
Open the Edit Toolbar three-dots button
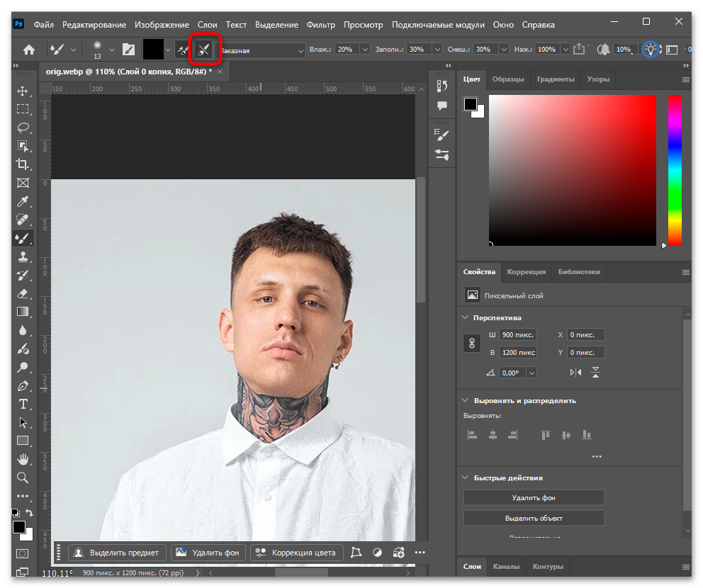pos(23,496)
